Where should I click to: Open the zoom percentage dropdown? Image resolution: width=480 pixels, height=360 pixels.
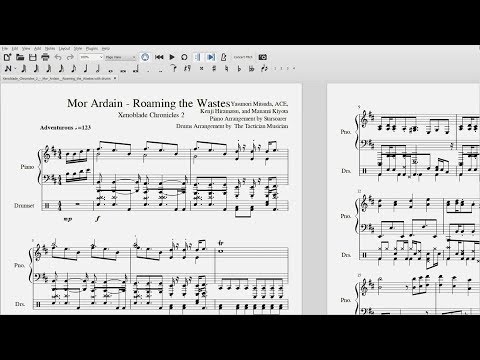coord(91,57)
